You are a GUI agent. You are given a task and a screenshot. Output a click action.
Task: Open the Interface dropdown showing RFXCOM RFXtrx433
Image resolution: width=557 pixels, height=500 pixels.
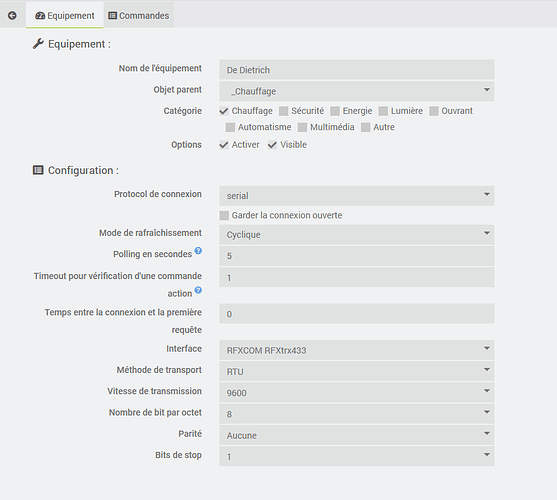pyautogui.click(x=357, y=350)
